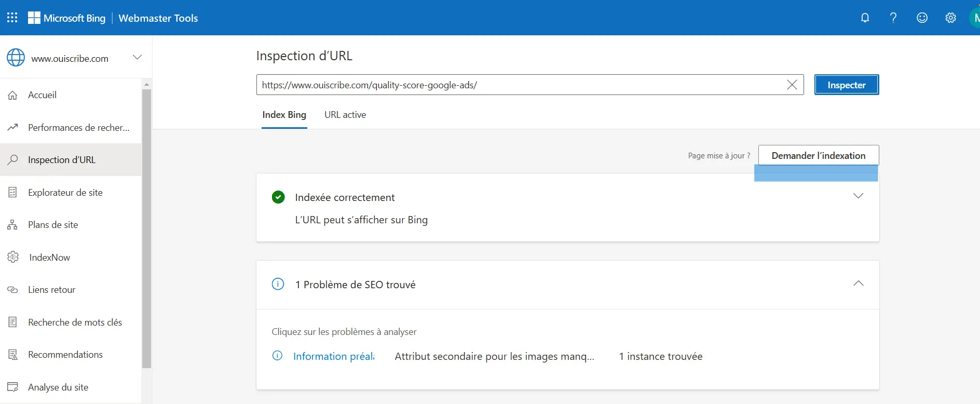Screen dimensions: 980x404
Task: Open the Information préalable link
Action: (334, 356)
